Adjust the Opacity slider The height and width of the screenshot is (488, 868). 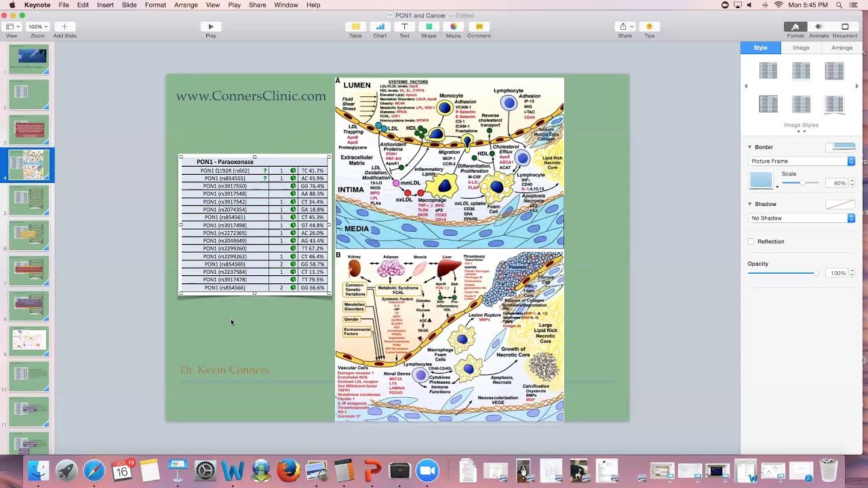(816, 273)
